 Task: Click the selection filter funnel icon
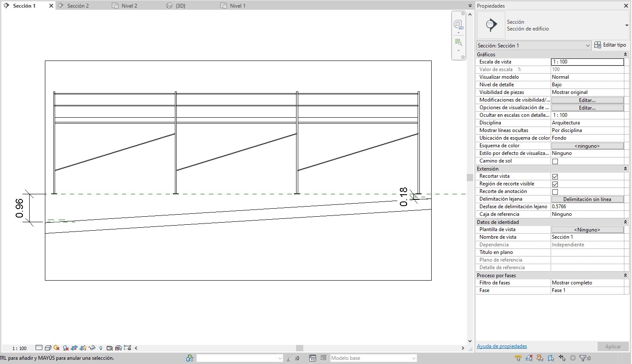click(x=583, y=358)
